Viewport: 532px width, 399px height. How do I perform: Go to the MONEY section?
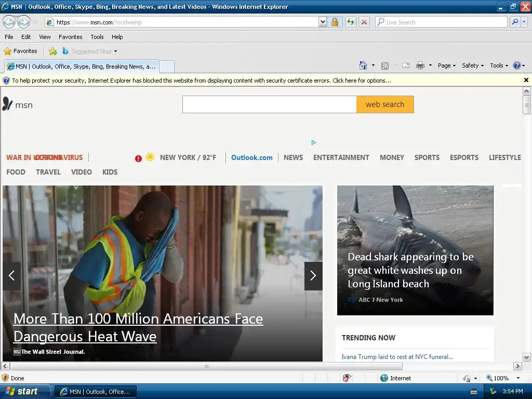point(392,157)
